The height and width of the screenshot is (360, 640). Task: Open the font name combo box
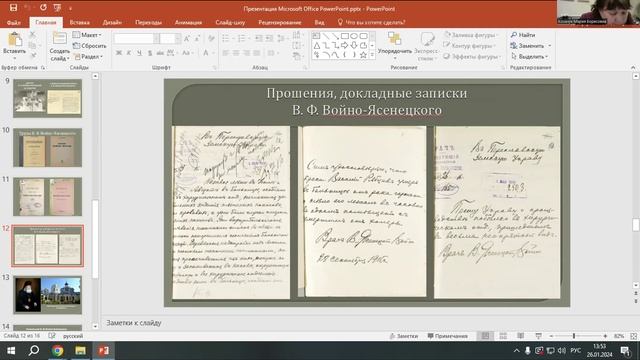(x=136, y=39)
